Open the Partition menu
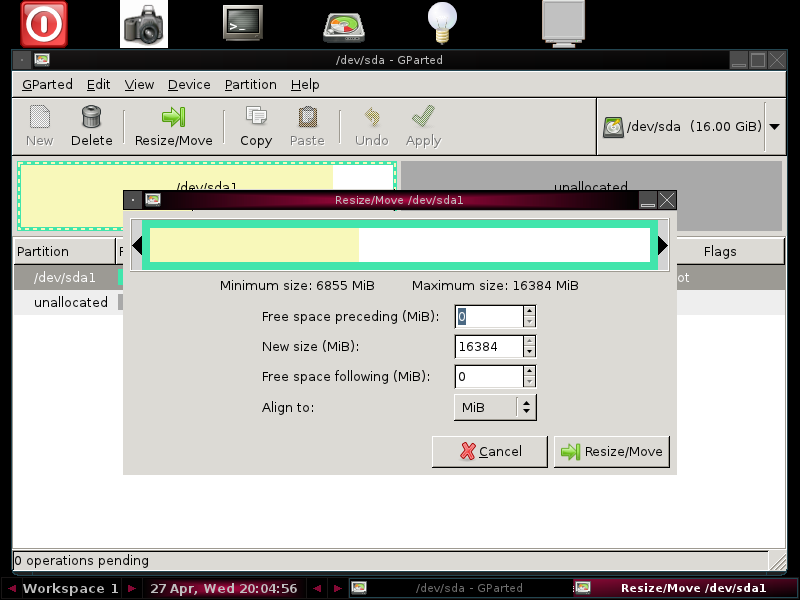800x600 pixels. tap(251, 84)
